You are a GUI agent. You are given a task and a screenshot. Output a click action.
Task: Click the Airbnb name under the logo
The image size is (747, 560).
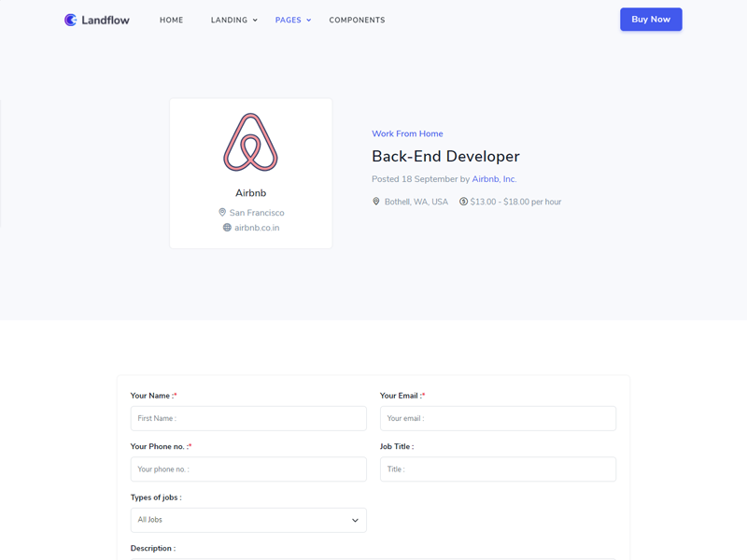(x=250, y=193)
